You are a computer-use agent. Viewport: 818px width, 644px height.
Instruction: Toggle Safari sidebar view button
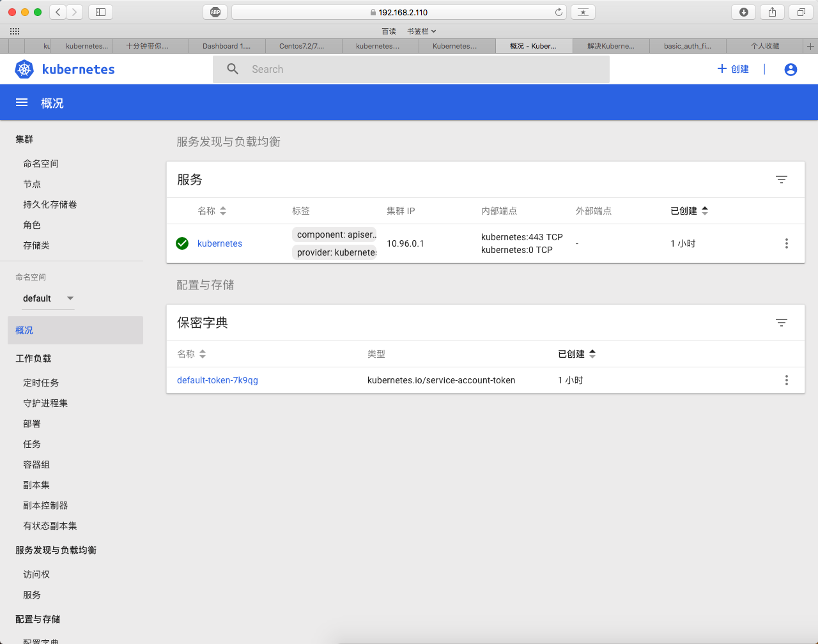100,12
